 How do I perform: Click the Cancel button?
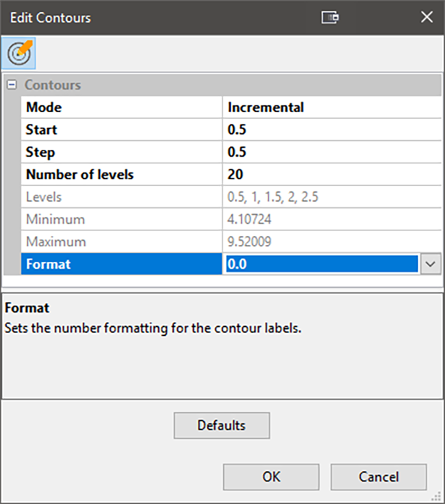[379, 477]
